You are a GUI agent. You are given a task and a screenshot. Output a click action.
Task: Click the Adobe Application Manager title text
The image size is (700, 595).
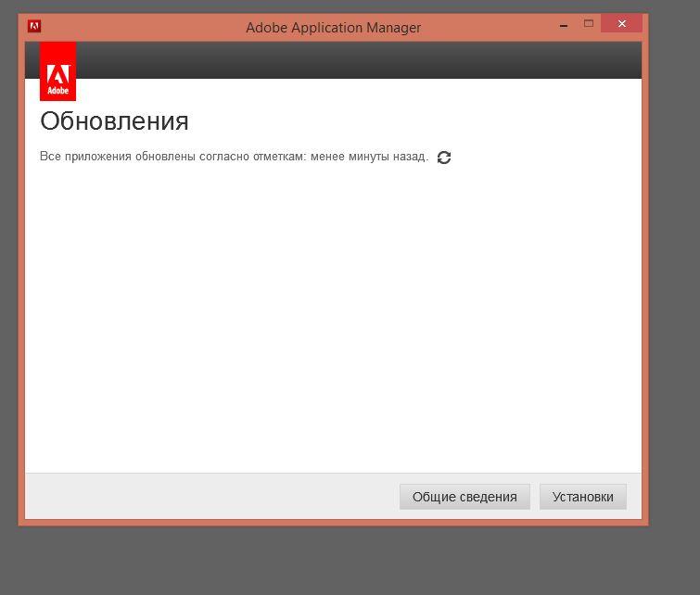333,28
